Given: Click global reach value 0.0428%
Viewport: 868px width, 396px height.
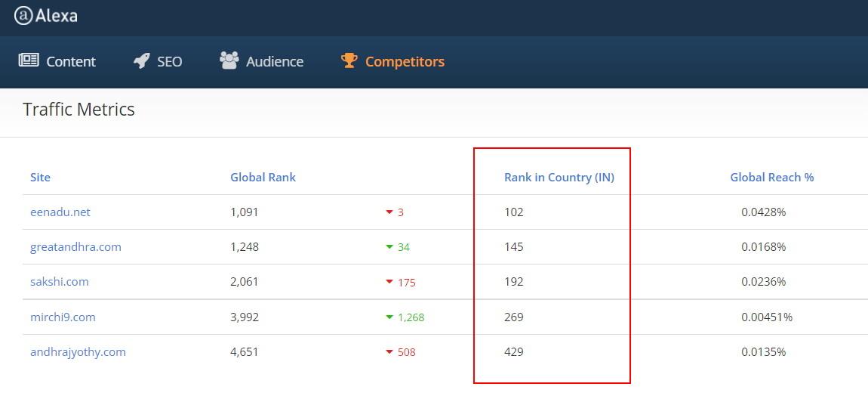Looking at the screenshot, I should [x=763, y=212].
